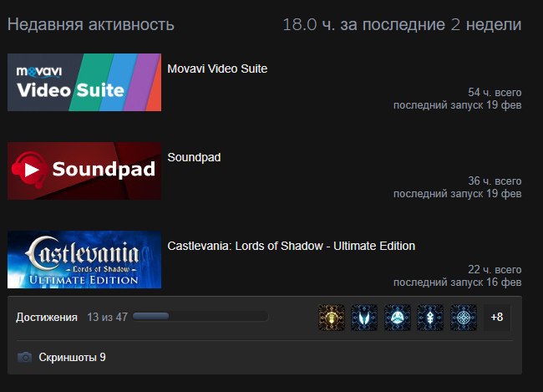Show the +8 remaining achievements
Viewport: 543px width, 392px height.
pos(497,317)
